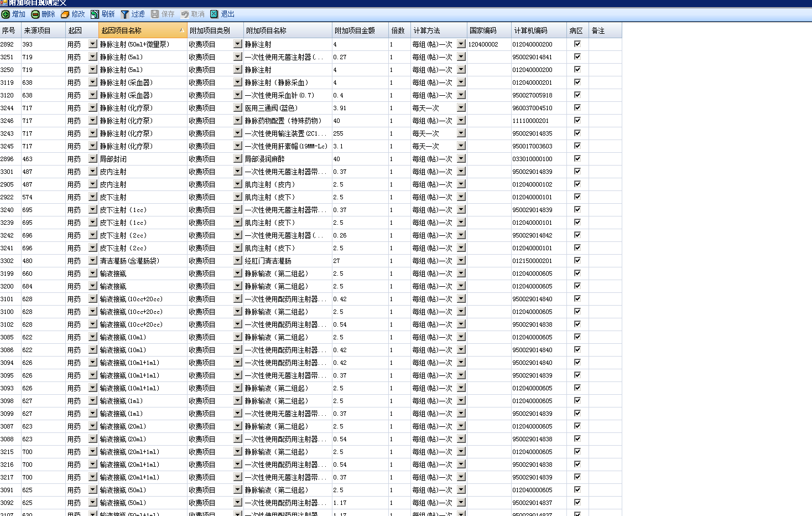Select the code cell 950027005918

click(539, 95)
